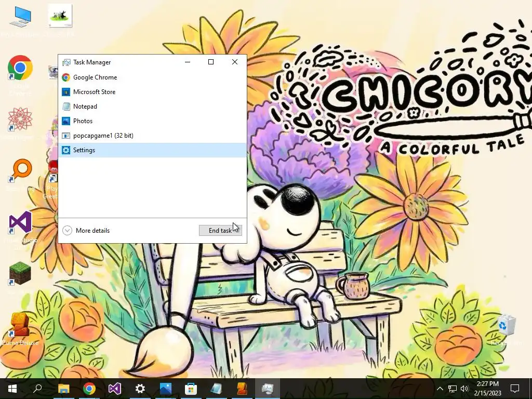The width and height of the screenshot is (532, 399).
Task: Select popcapgame1 (32 bit) task
Action: 152,136
